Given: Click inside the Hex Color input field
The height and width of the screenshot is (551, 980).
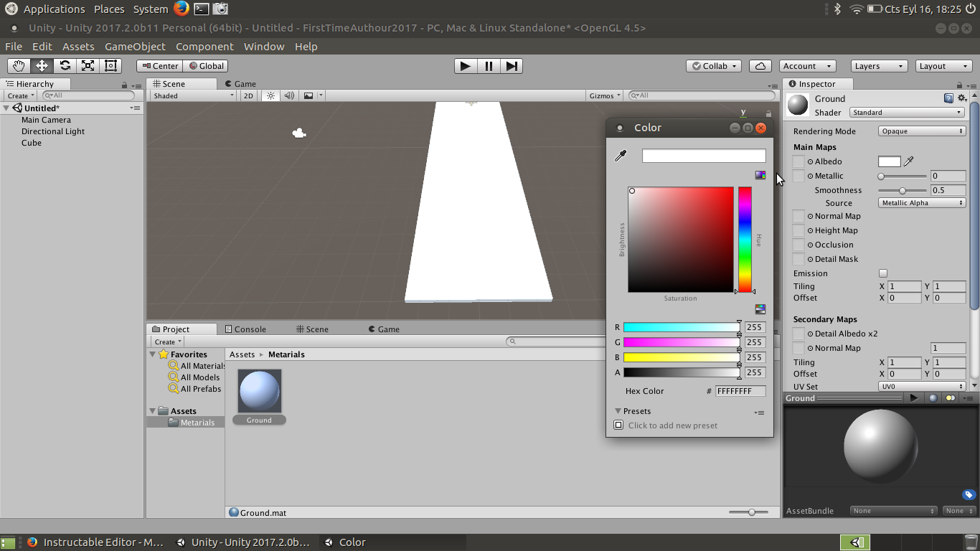Looking at the screenshot, I should pos(739,391).
